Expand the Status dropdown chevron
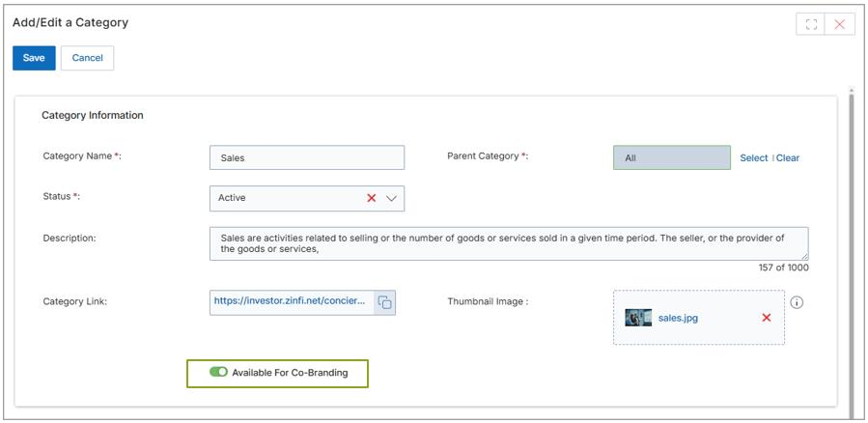 [x=391, y=198]
